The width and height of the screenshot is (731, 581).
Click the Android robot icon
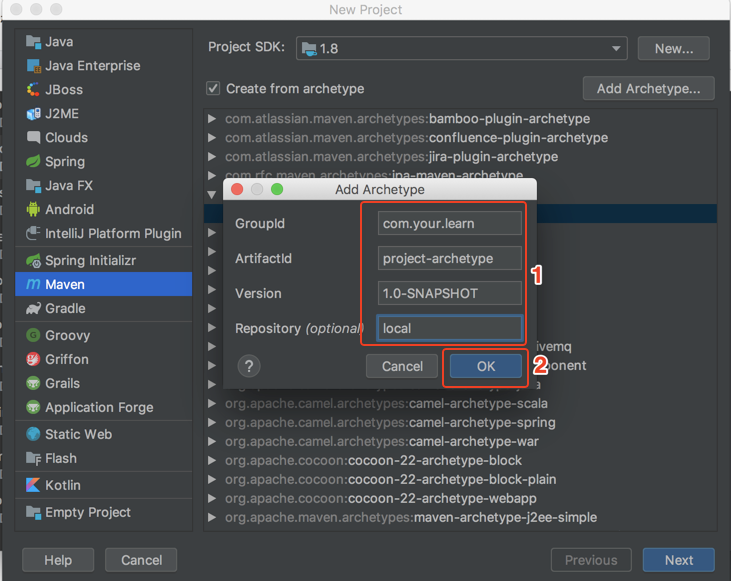(x=33, y=209)
